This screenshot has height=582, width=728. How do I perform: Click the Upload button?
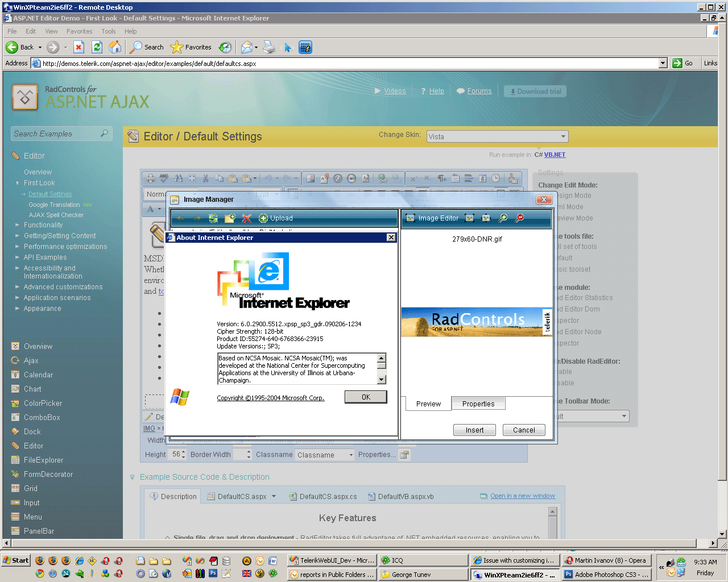276,218
